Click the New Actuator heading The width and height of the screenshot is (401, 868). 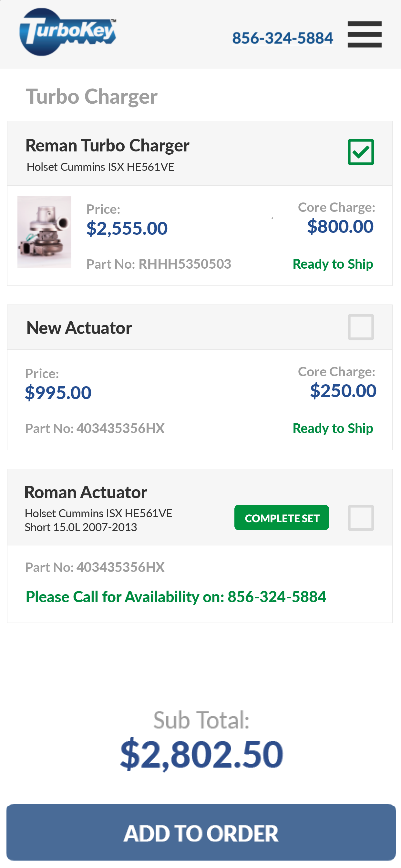pos(79,328)
